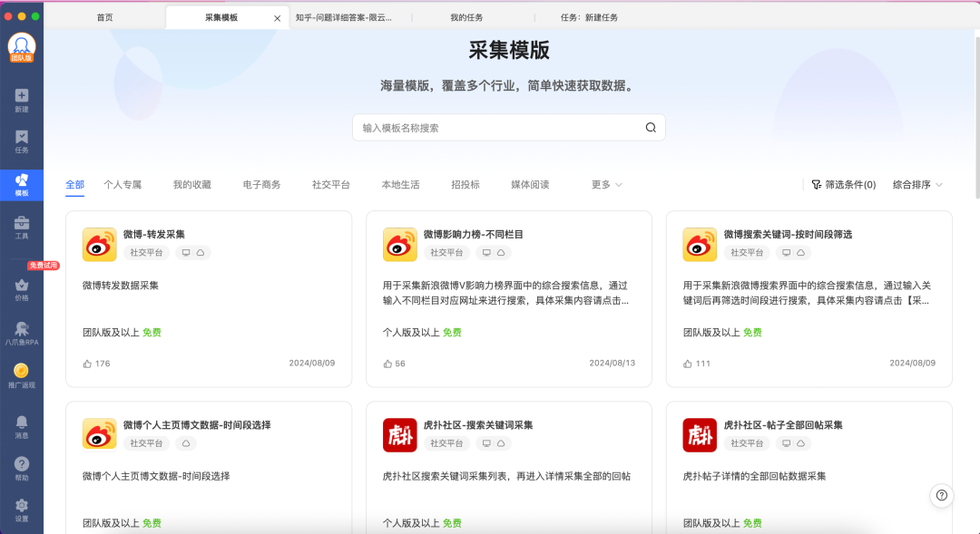Open the 工具 toolbox icon

pyautogui.click(x=21, y=228)
